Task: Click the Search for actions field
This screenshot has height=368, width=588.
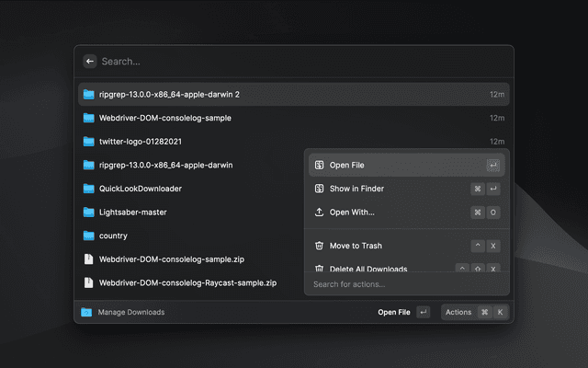Action: [406, 284]
